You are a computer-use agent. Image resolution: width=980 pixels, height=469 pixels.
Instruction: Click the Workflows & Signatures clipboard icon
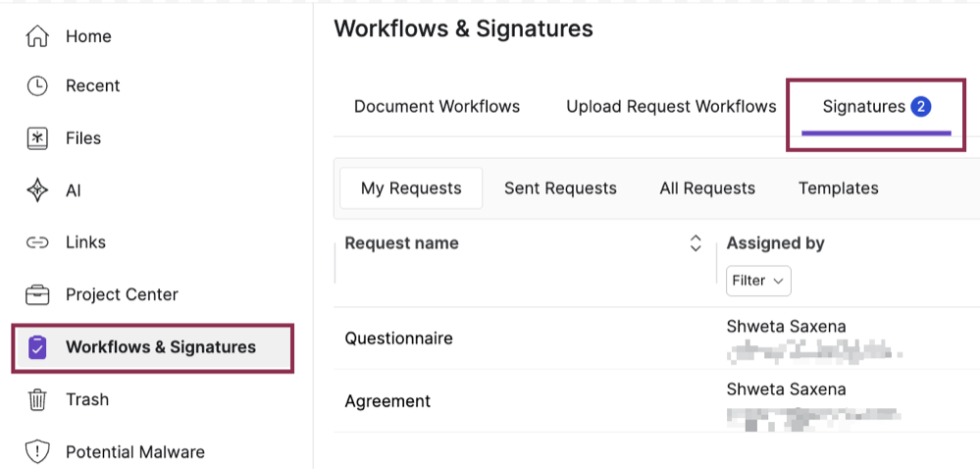tap(37, 347)
